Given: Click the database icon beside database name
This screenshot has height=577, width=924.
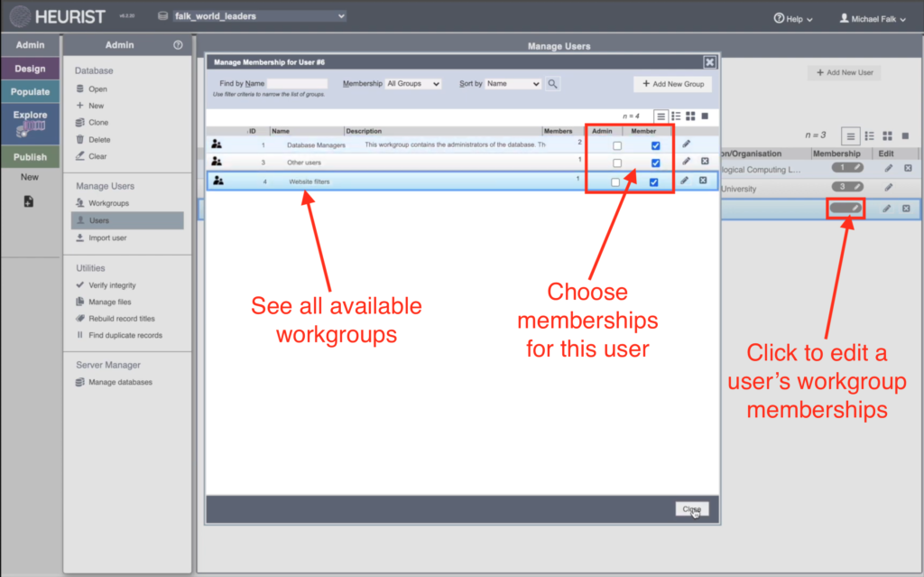Looking at the screenshot, I should 162,16.
